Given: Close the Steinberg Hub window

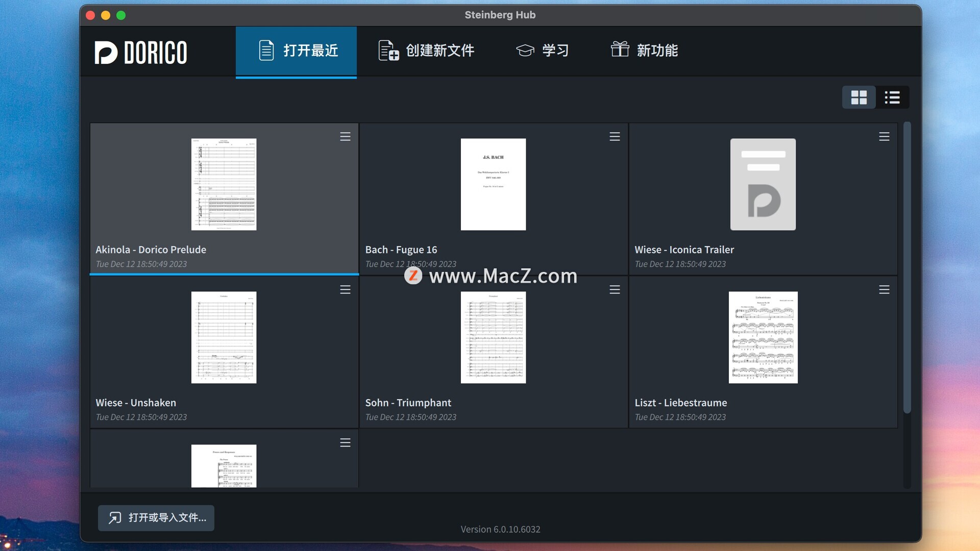Looking at the screenshot, I should point(90,15).
